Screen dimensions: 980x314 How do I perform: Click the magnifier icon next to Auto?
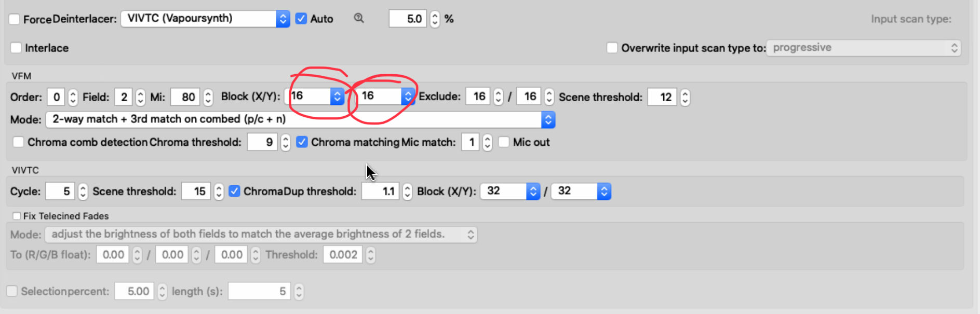point(359,19)
